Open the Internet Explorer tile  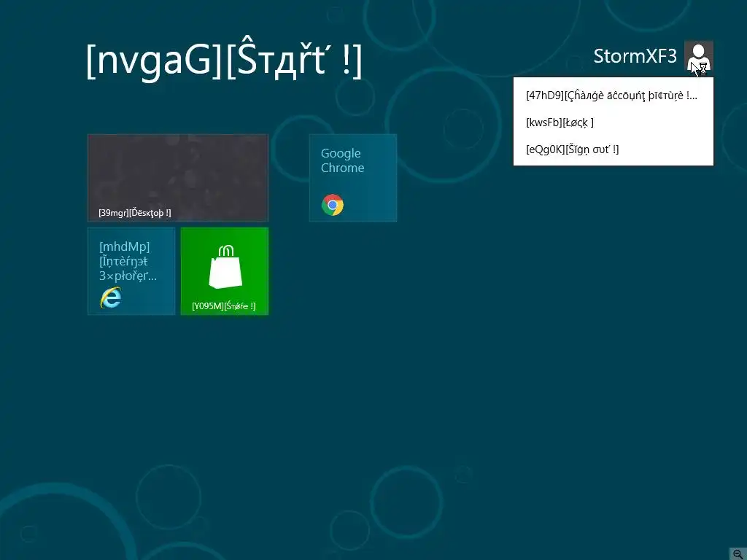(131, 271)
